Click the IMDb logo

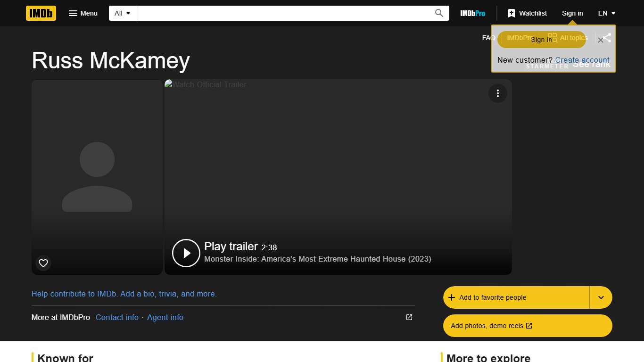(x=41, y=13)
